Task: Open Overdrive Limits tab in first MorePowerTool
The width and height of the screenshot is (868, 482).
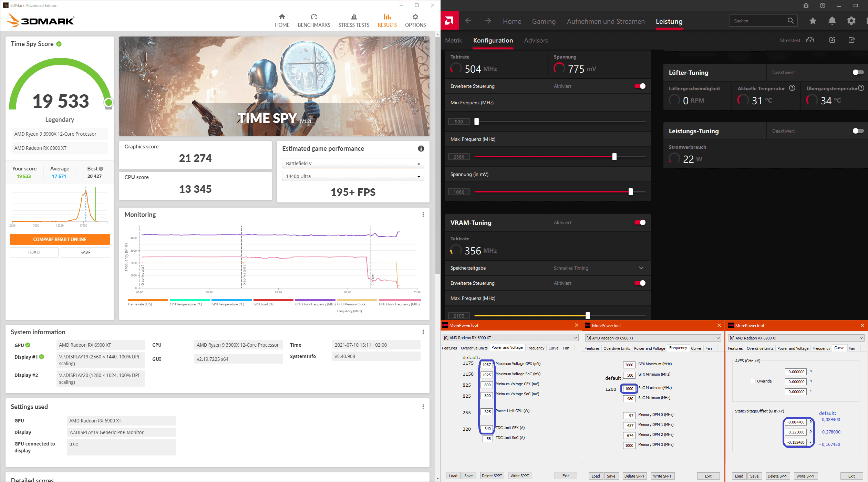Action: [x=474, y=348]
